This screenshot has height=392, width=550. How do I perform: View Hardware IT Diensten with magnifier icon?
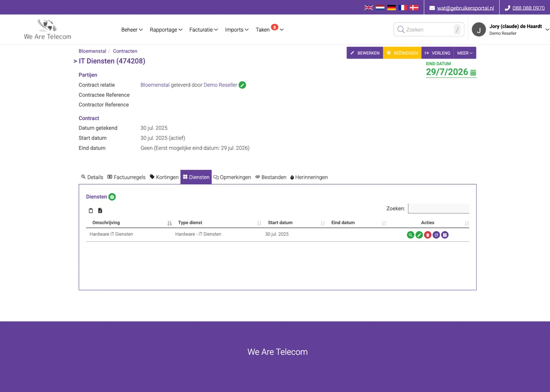pos(411,235)
